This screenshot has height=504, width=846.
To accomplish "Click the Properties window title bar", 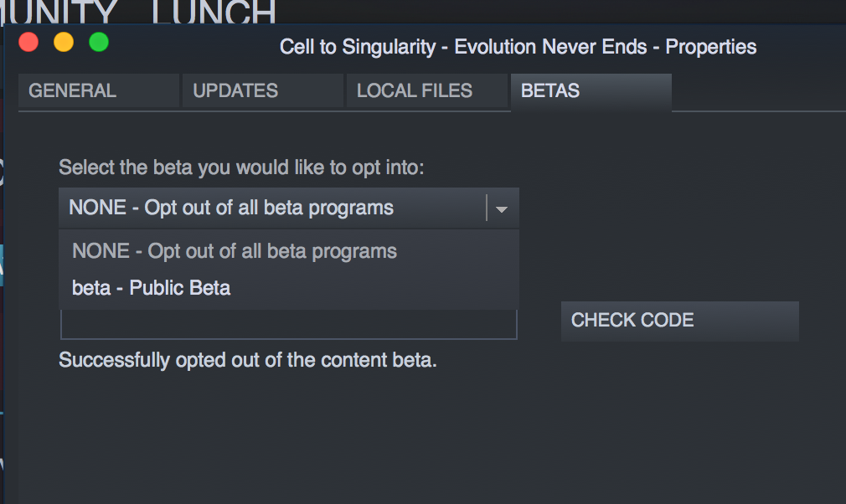I will point(518,47).
